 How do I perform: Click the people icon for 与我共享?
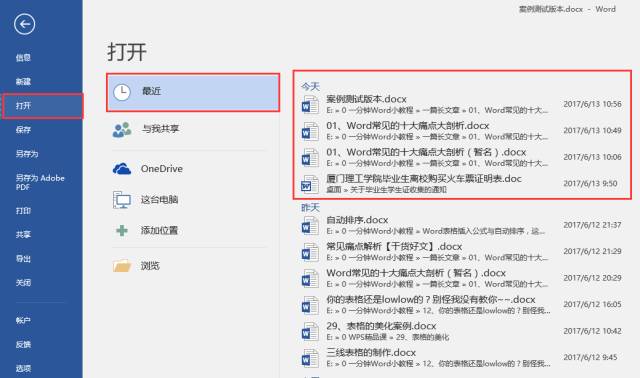(x=122, y=130)
